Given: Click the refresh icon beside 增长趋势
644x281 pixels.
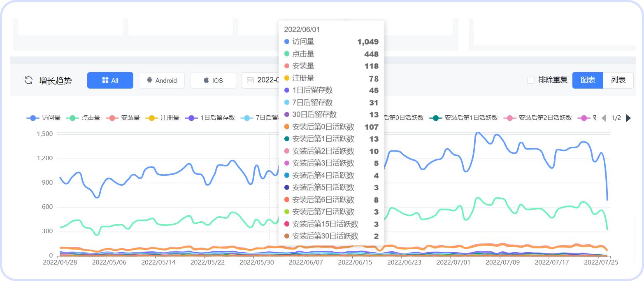Looking at the screenshot, I should (28, 80).
